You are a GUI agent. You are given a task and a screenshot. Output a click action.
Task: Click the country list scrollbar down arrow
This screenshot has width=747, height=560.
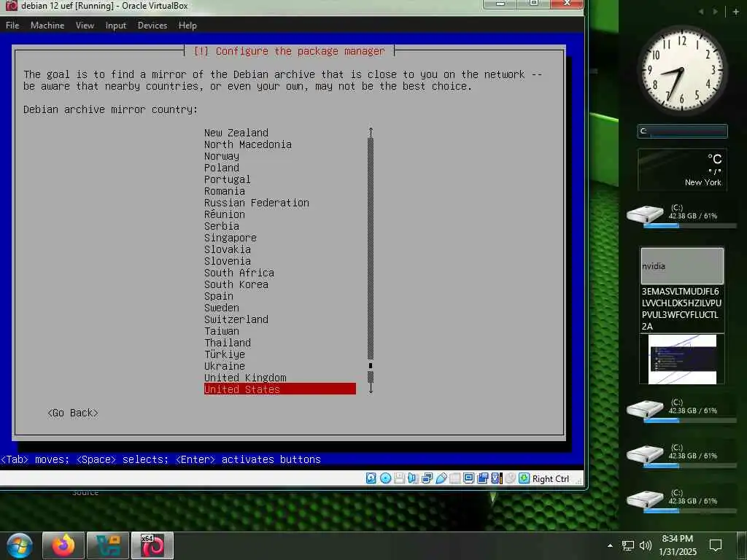(x=371, y=389)
